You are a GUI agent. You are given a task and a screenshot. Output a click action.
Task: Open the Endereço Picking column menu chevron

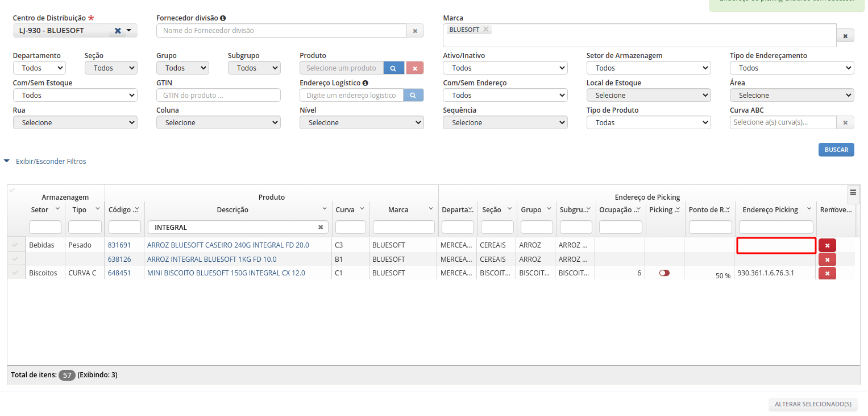pyautogui.click(x=809, y=208)
